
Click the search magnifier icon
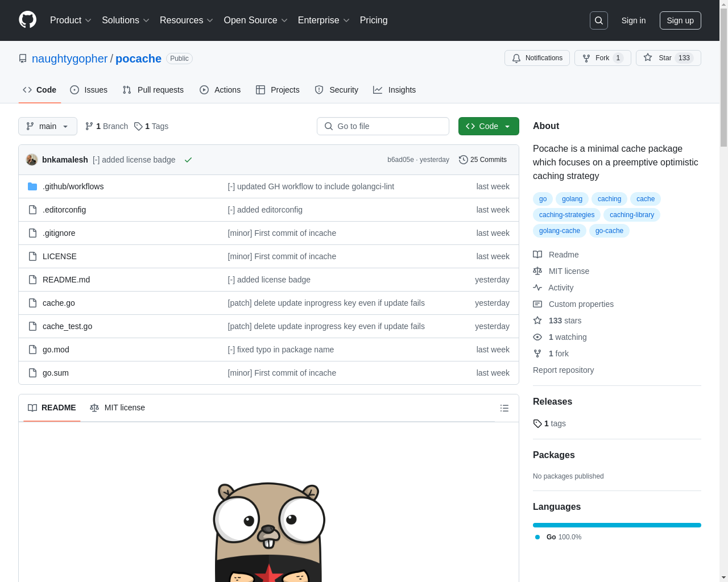click(599, 20)
